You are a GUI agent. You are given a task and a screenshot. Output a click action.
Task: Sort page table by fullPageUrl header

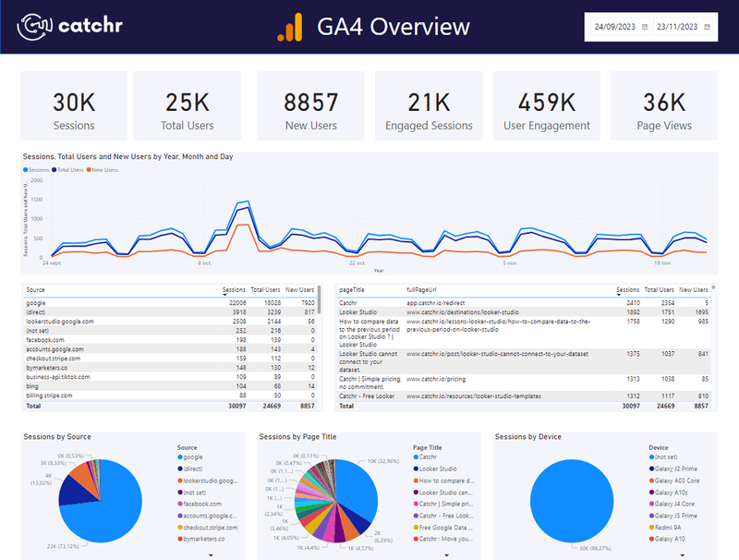pyautogui.click(x=421, y=290)
